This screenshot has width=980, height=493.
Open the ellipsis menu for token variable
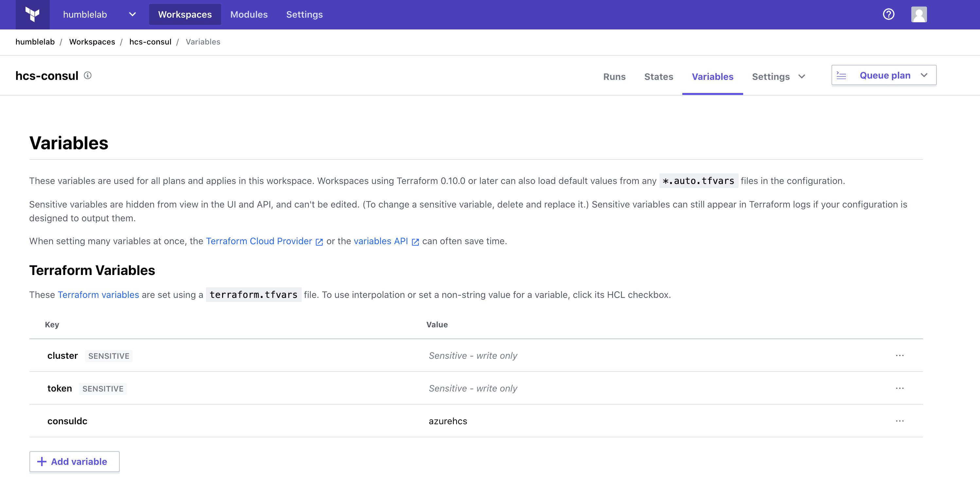[x=899, y=388]
